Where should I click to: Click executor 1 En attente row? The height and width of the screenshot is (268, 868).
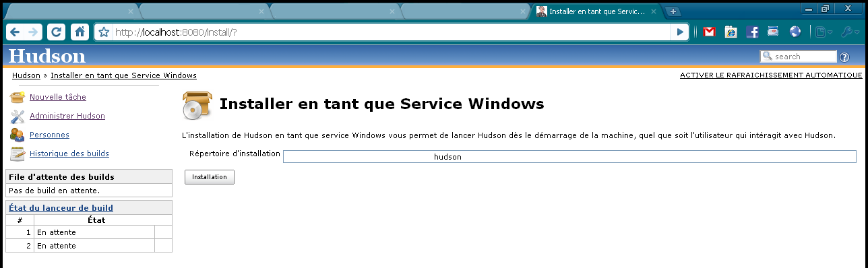tap(89, 232)
